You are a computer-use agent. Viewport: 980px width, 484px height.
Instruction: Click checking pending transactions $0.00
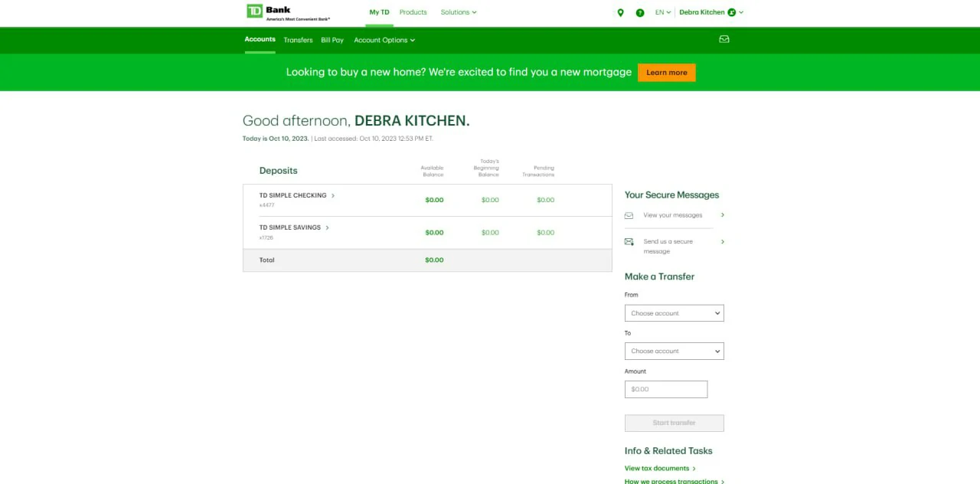[545, 200]
